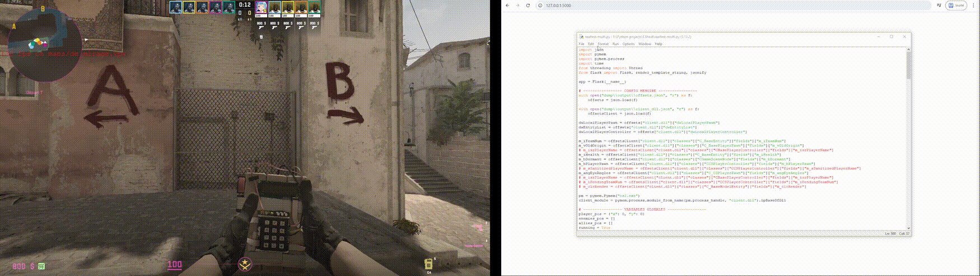This screenshot has width=980, height=276.
Task: Click the Invité profile button
Action: point(956,6)
